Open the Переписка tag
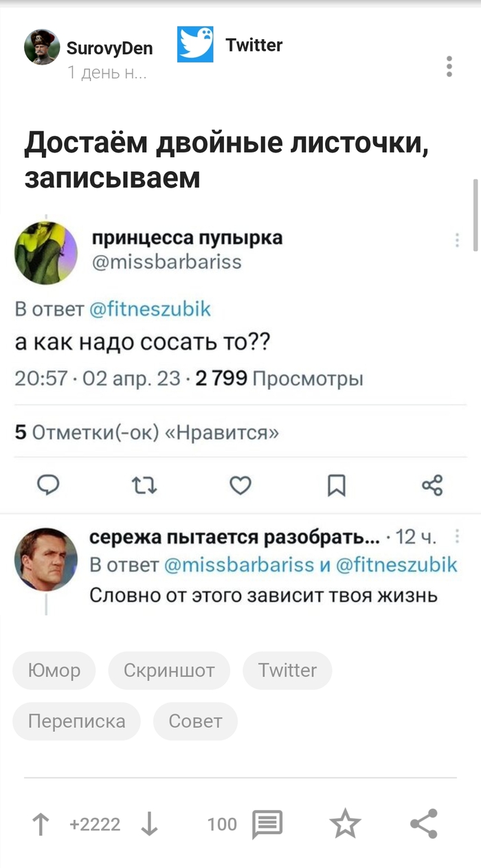Viewport: 481px width, 868px height. coord(76,721)
